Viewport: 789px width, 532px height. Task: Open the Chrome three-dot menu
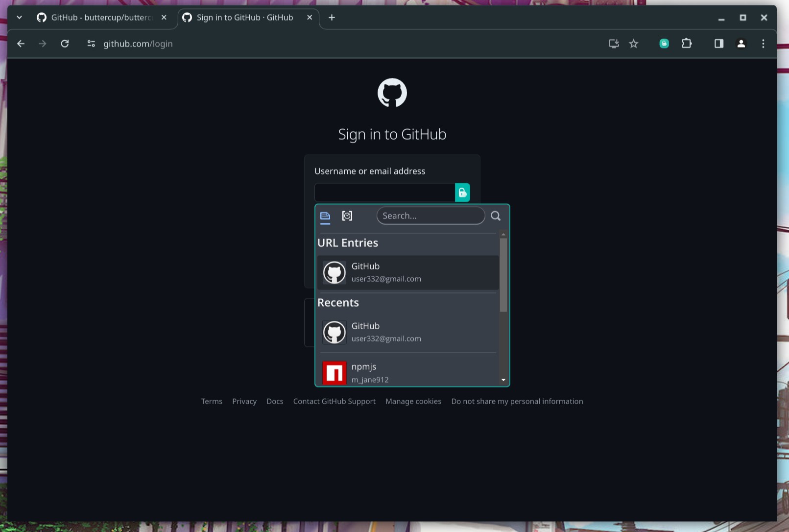(x=763, y=44)
